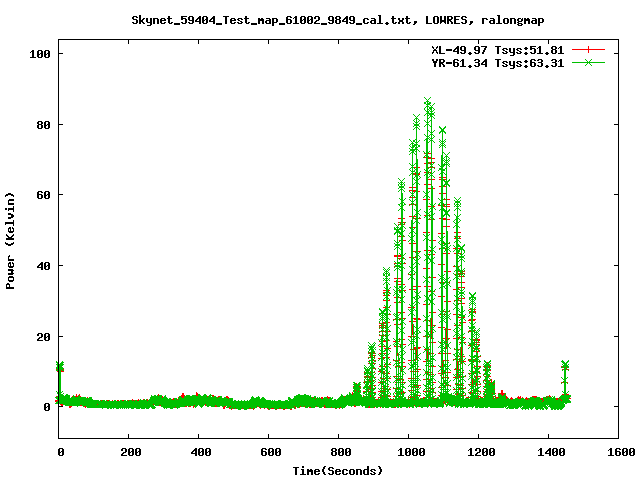Click the x-axis tick label 800
This screenshot has width=640, height=480.
pos(340,452)
